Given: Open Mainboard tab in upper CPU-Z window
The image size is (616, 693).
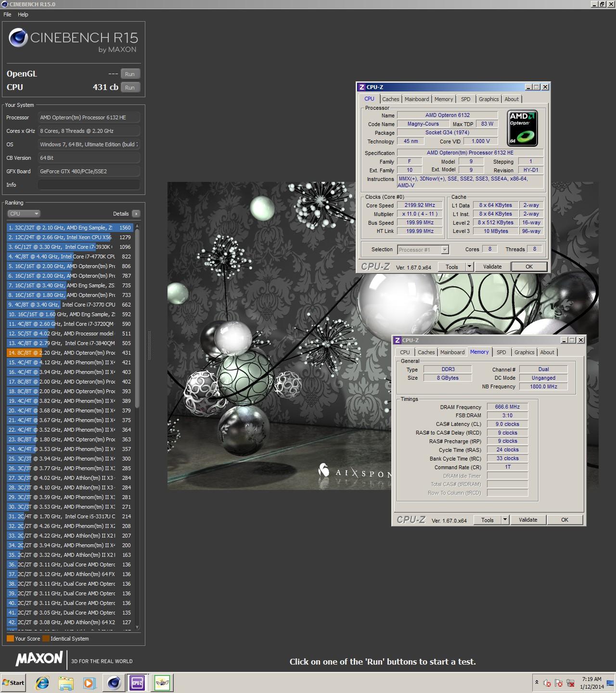Looking at the screenshot, I should pyautogui.click(x=417, y=99).
